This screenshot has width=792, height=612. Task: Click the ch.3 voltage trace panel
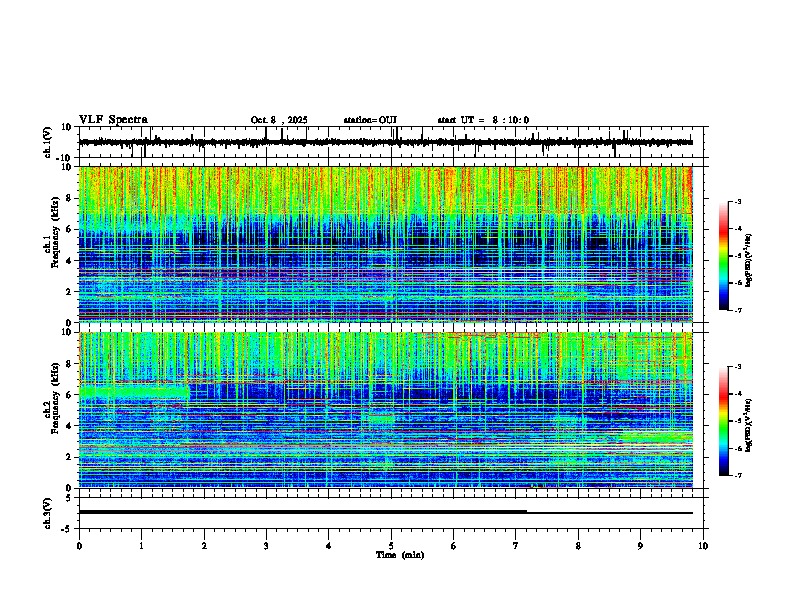pos(391,513)
